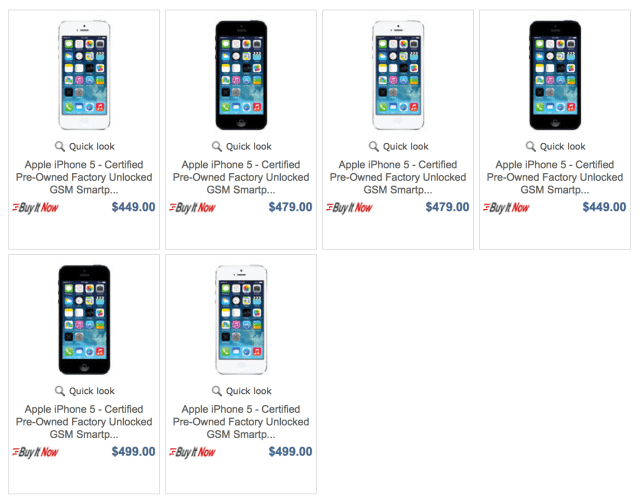Open Quick look text for $499 white iPhone

point(248,391)
